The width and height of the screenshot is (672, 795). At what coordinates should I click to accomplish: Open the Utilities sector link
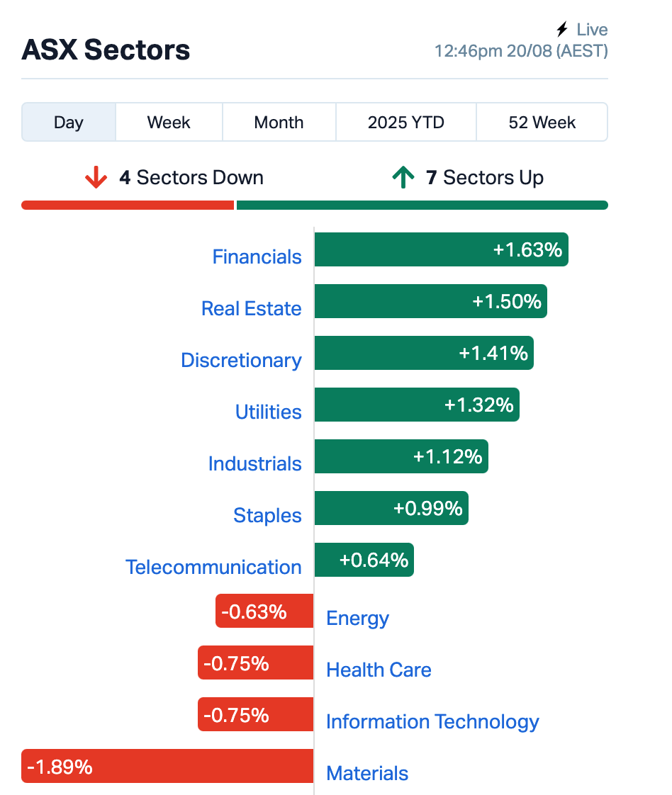268,412
